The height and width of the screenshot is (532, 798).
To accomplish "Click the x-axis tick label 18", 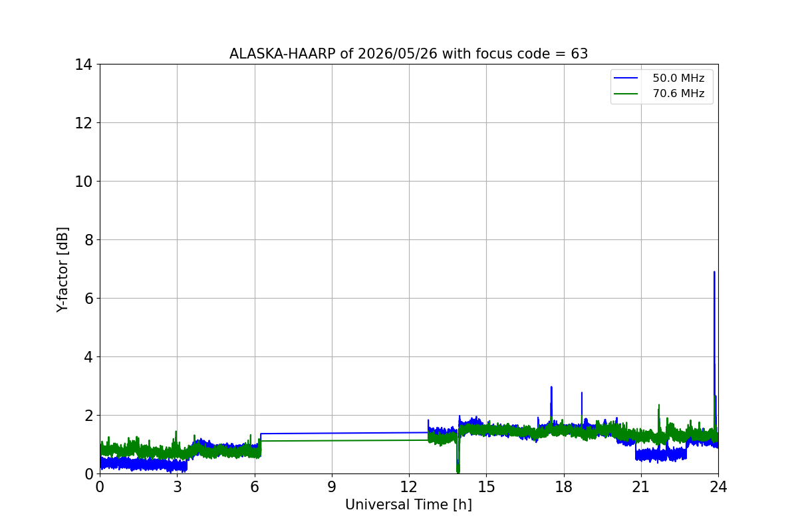I will pos(564,487).
